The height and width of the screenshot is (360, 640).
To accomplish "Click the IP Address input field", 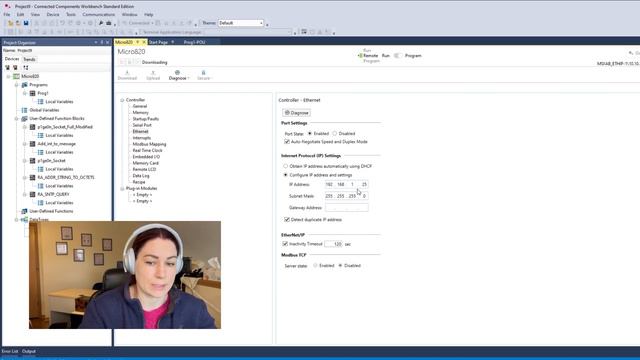I will 347,184.
